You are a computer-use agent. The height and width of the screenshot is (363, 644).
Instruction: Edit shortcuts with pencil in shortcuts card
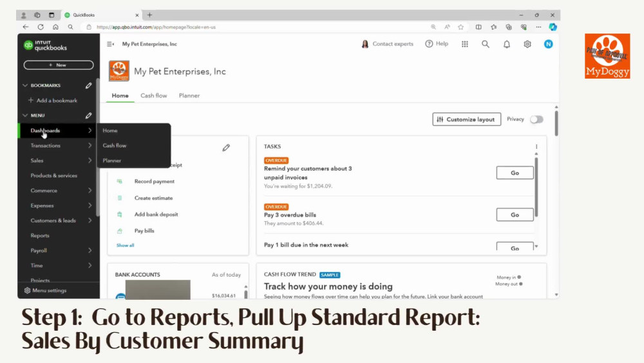226,148
